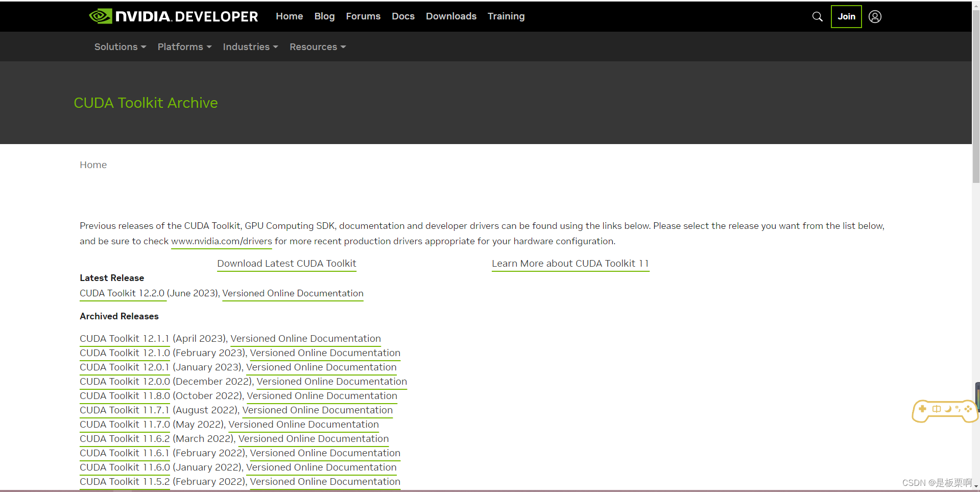Open Versioned Online Documentation for 12.2.0
The width and height of the screenshot is (980, 492).
click(293, 293)
